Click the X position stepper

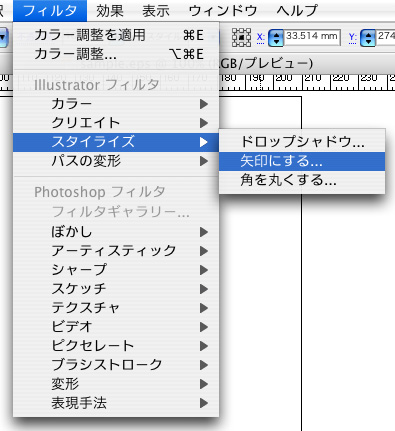[276, 37]
